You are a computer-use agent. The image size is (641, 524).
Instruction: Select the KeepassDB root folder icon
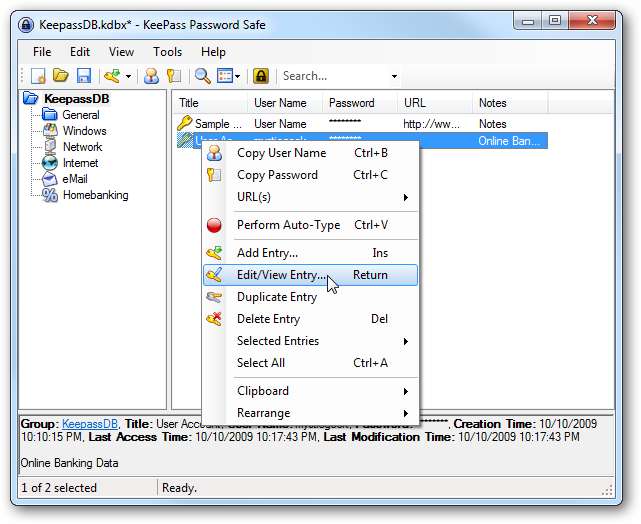31,99
